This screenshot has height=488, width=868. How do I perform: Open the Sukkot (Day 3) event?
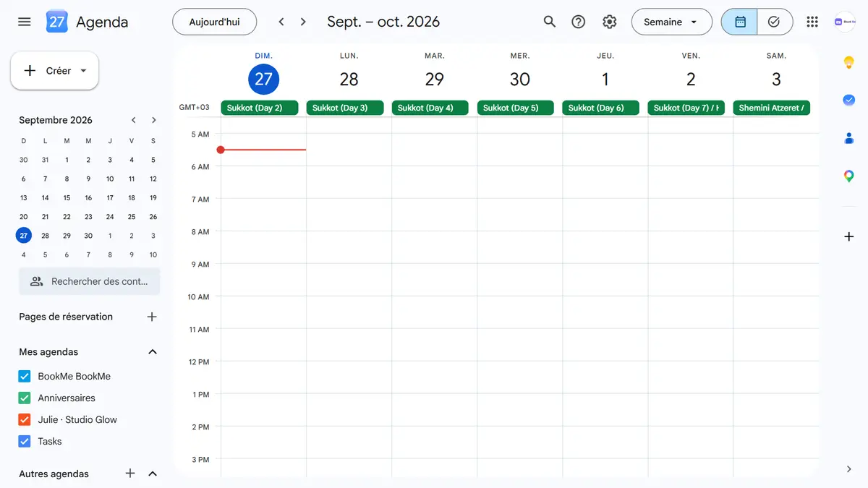tap(345, 108)
